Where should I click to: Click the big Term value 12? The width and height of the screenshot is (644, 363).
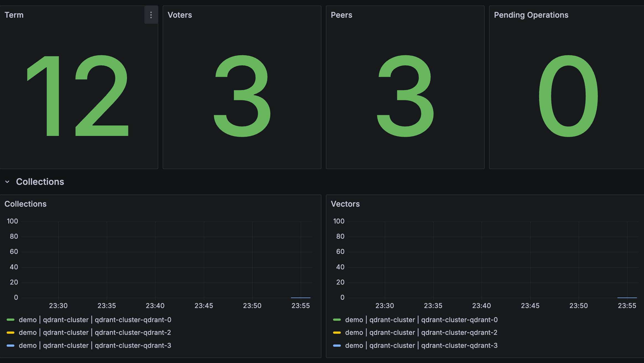78,96
